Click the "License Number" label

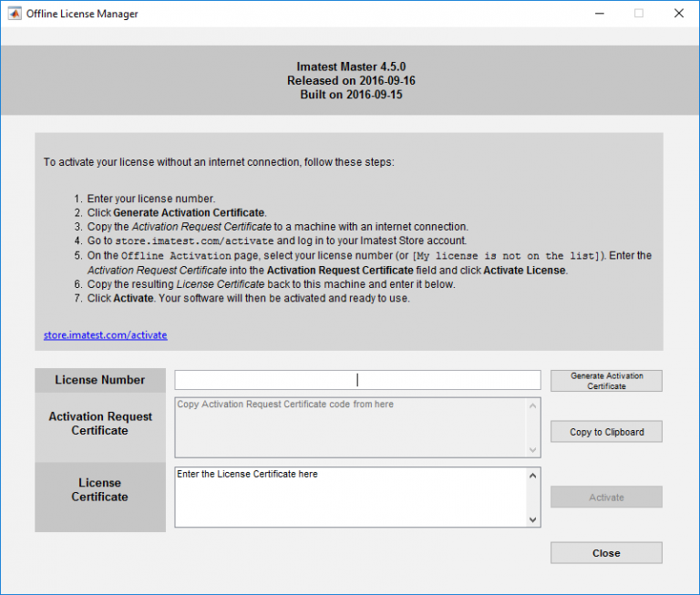click(x=100, y=380)
